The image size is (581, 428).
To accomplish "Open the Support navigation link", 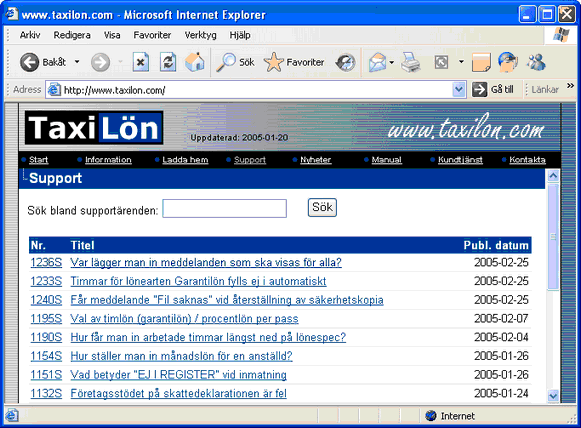I will (250, 160).
